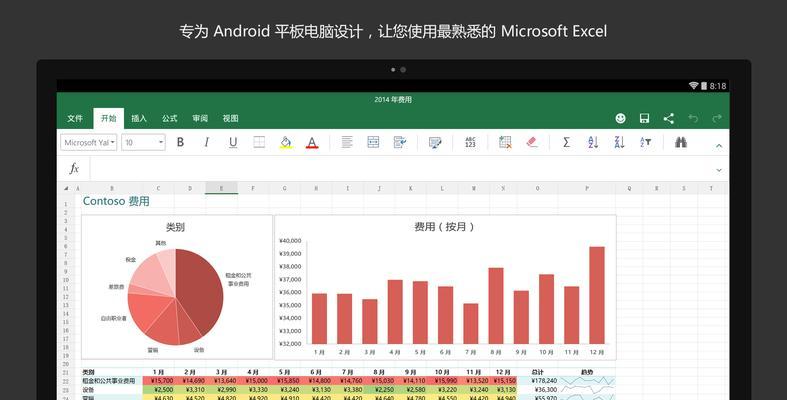This screenshot has height=400, width=787.
Task: Open the Microsoft YaHei font name dropdown
Action: coord(89,143)
